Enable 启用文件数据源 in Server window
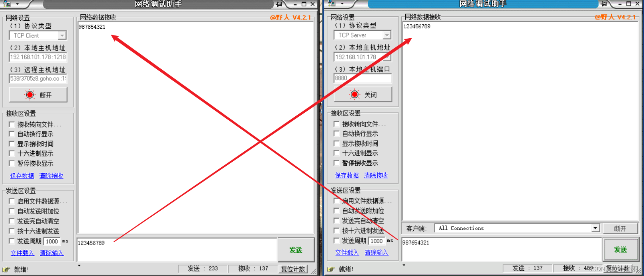This screenshot has height=276, width=644. 337,201
